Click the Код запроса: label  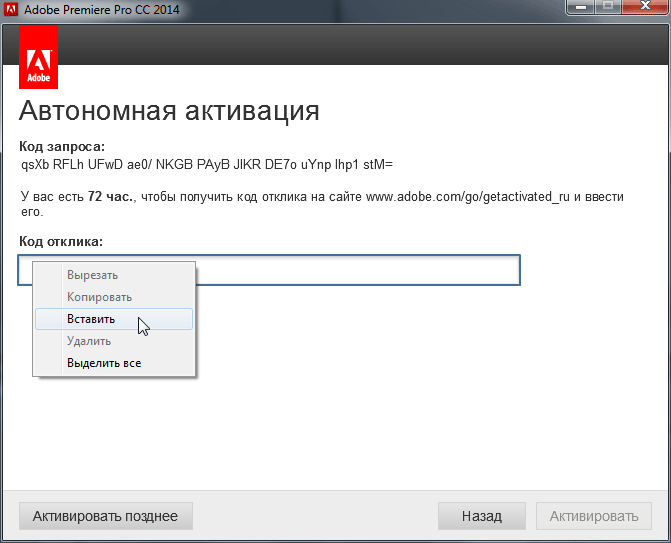click(62, 147)
